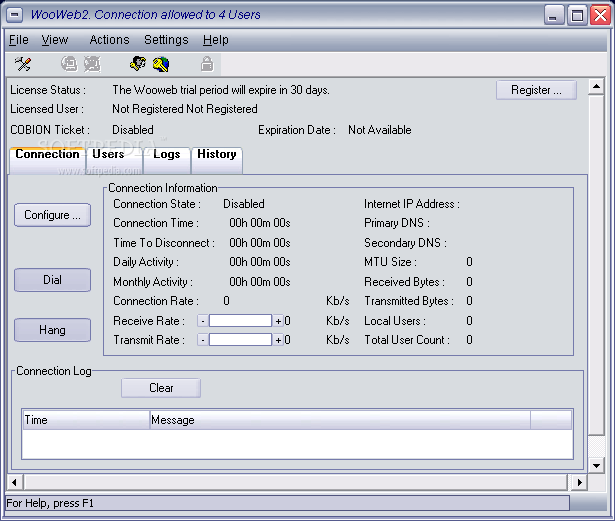Open the Actions menu
Viewport: 615px width, 521px height.
109,40
